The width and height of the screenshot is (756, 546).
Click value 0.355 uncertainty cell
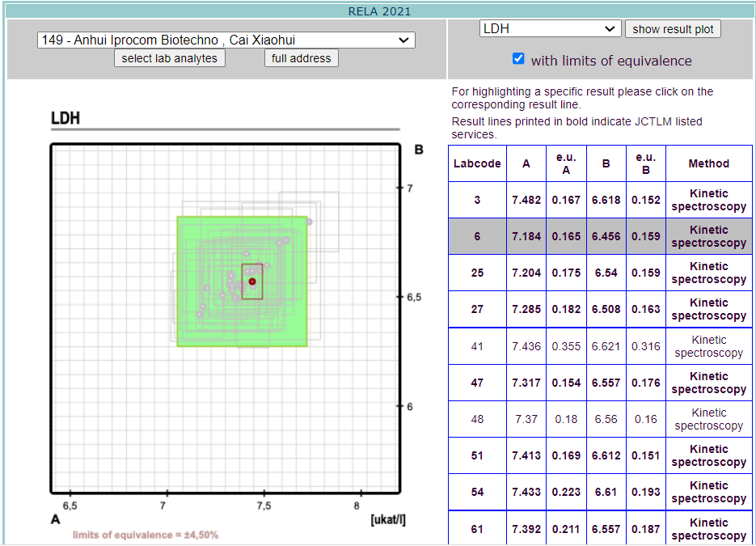(x=566, y=346)
